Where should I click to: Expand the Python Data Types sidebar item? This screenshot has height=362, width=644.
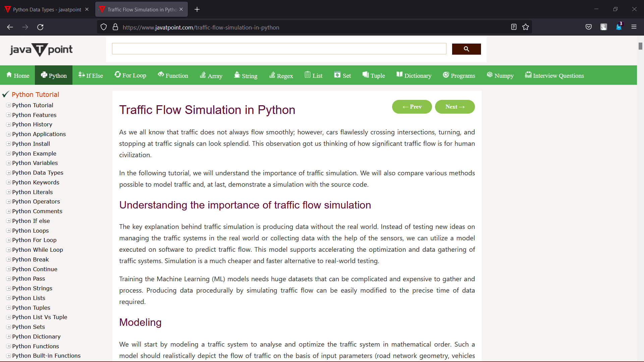pos(8,172)
